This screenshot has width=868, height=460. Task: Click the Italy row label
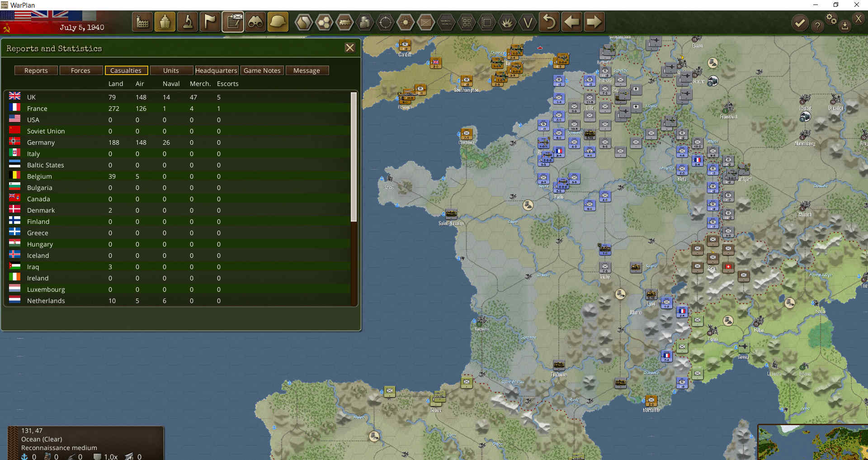coord(33,154)
